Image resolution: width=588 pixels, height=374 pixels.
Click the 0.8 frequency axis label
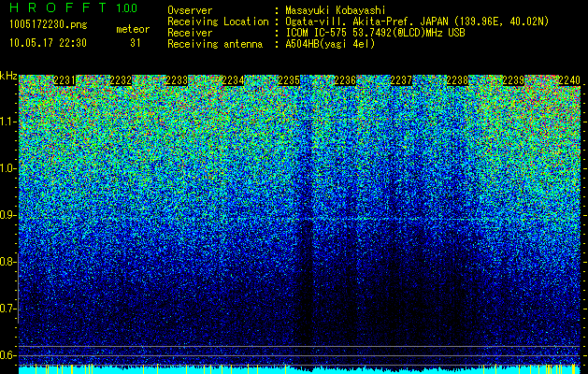(x=7, y=262)
